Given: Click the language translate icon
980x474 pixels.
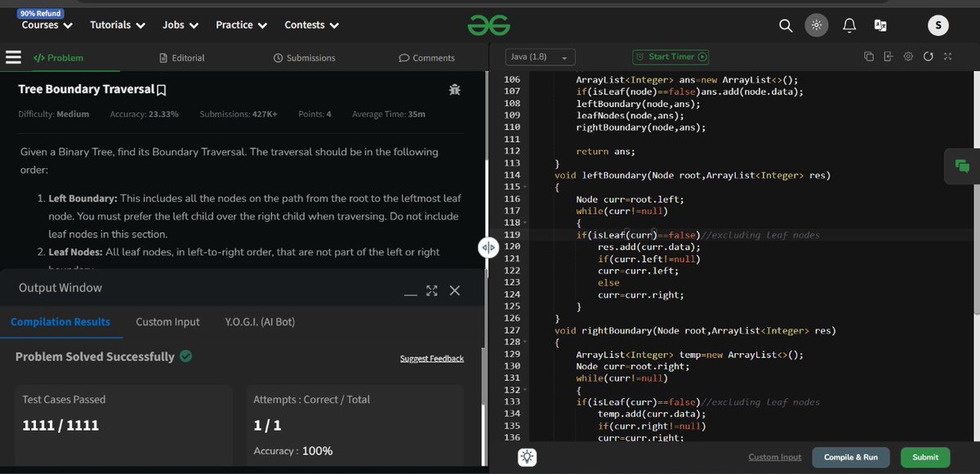Looking at the screenshot, I should [880, 25].
